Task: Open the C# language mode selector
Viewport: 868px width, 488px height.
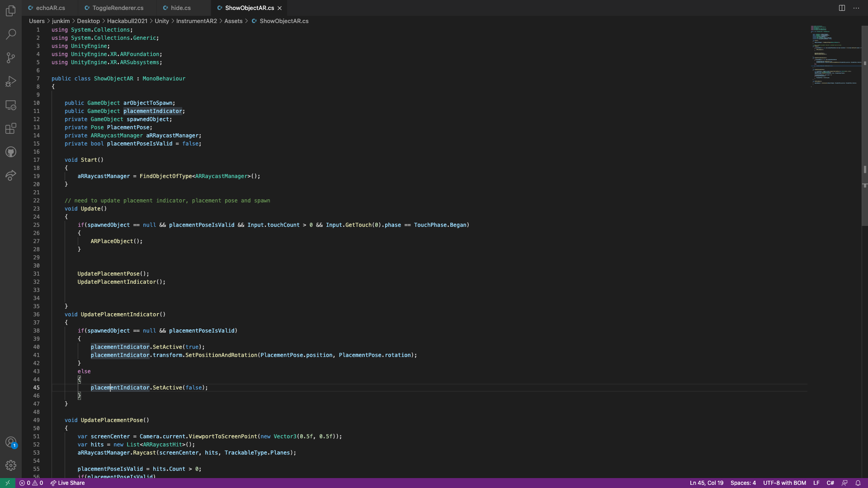Action: (830, 483)
